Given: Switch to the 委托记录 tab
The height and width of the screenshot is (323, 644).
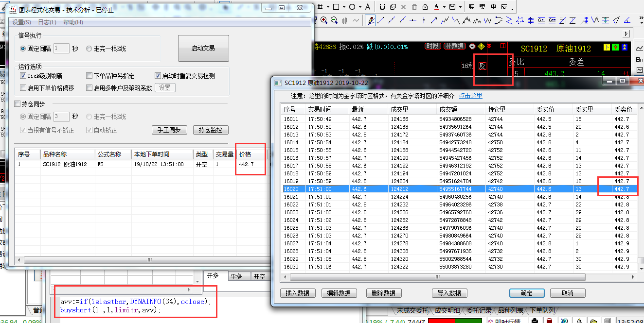Looking at the screenshot, I should (479, 310).
